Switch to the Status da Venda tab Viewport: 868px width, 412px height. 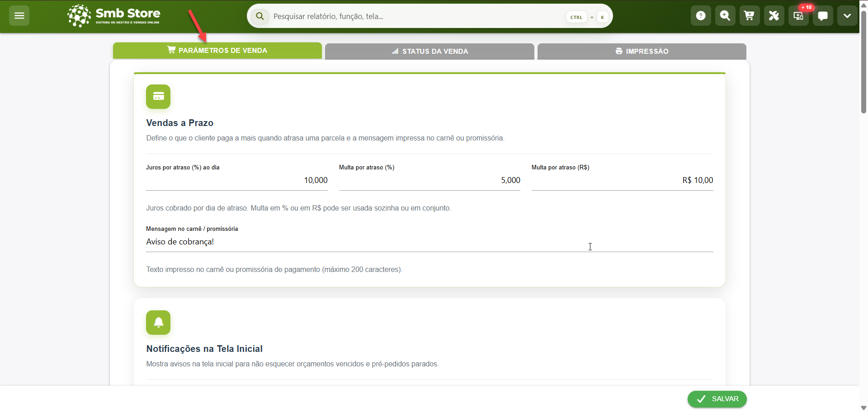[x=429, y=51]
